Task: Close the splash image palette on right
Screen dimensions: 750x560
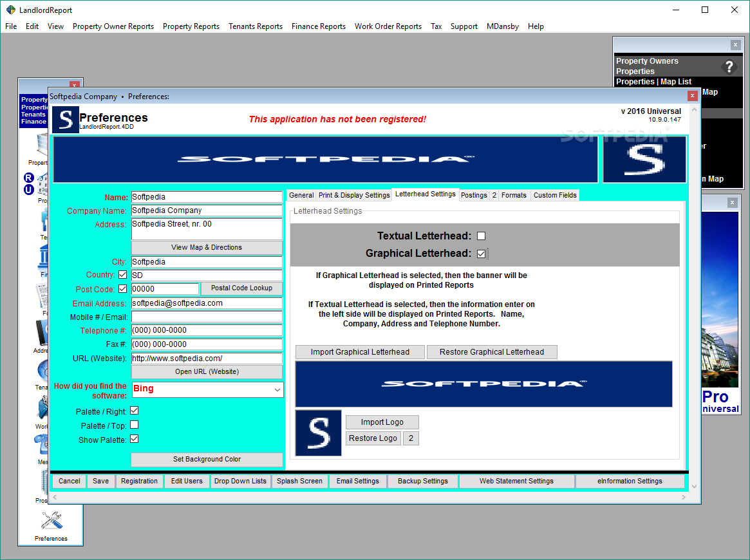Action: (x=732, y=203)
